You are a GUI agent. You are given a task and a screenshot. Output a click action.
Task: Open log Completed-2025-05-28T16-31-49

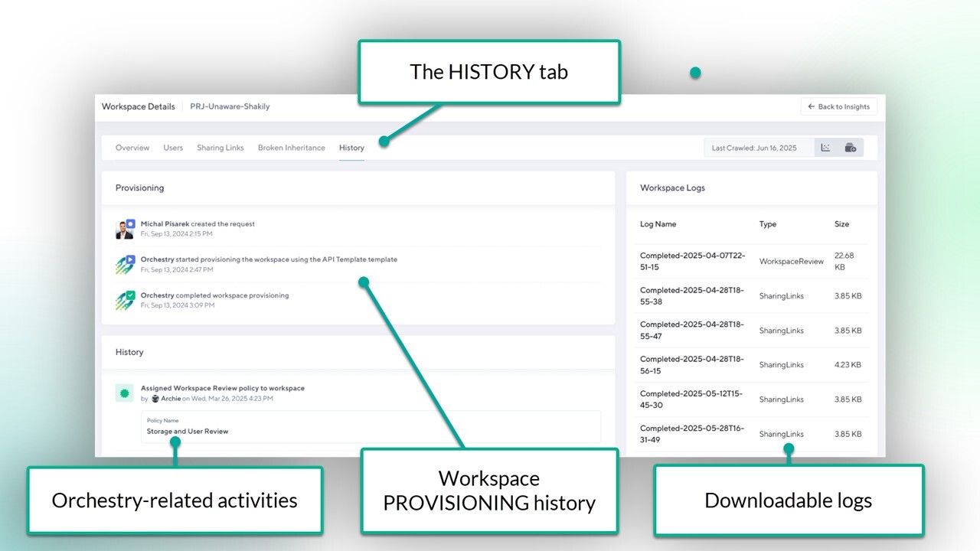[x=692, y=434]
